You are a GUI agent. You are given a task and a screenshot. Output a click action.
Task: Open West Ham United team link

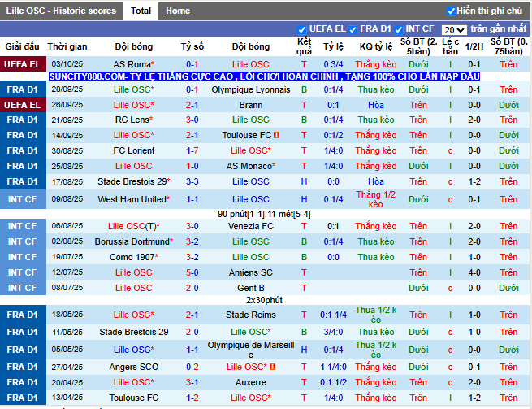click(x=132, y=199)
